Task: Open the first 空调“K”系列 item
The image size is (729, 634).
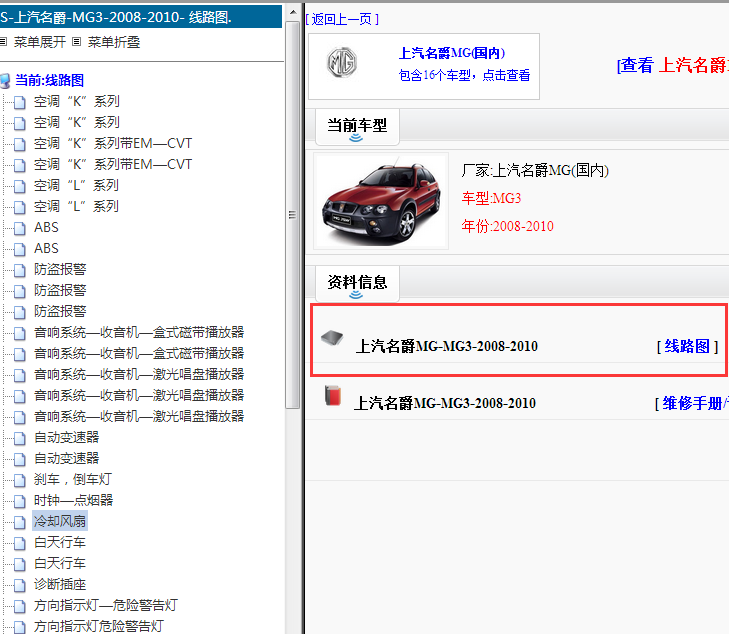Action: click(77, 101)
